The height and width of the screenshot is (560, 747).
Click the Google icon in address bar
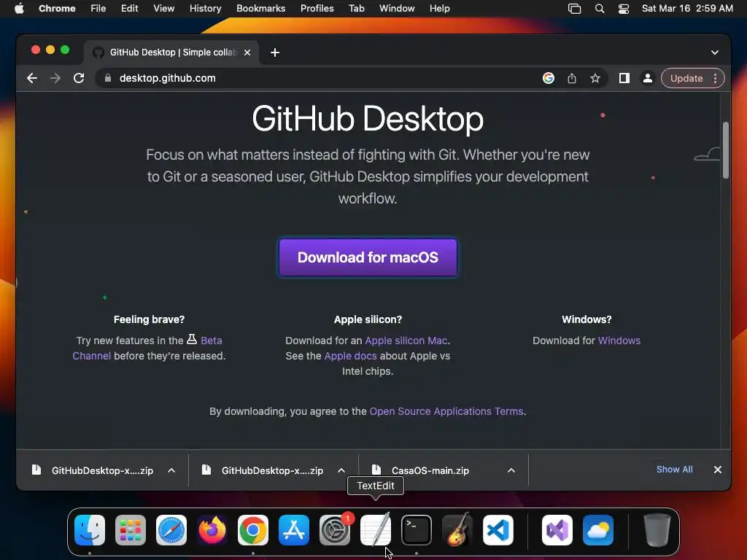tap(549, 78)
